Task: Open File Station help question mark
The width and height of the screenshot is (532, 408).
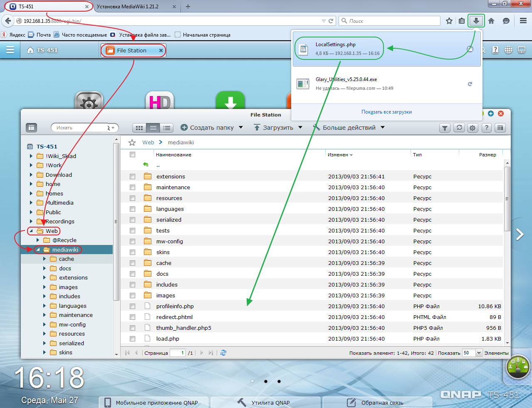Action: tap(487, 128)
